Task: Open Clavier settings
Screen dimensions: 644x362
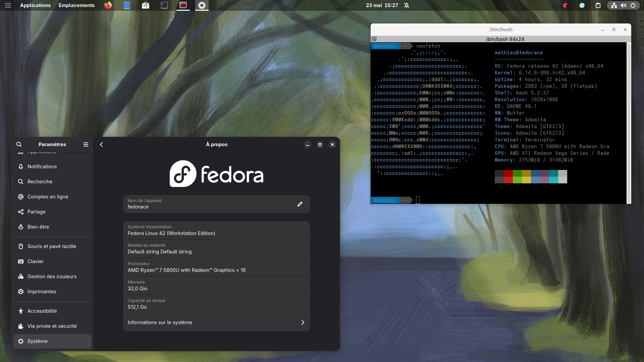Action: [52, 261]
